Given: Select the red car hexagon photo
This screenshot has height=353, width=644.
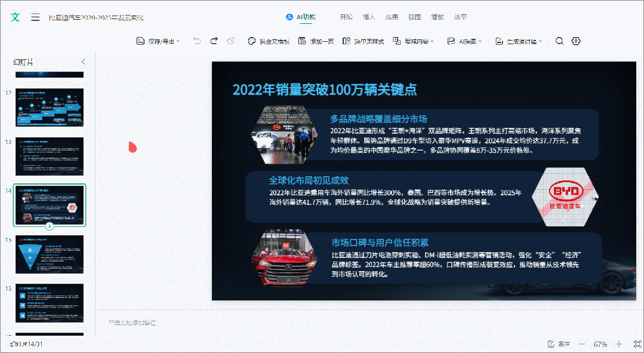Looking at the screenshot, I should point(285,258).
